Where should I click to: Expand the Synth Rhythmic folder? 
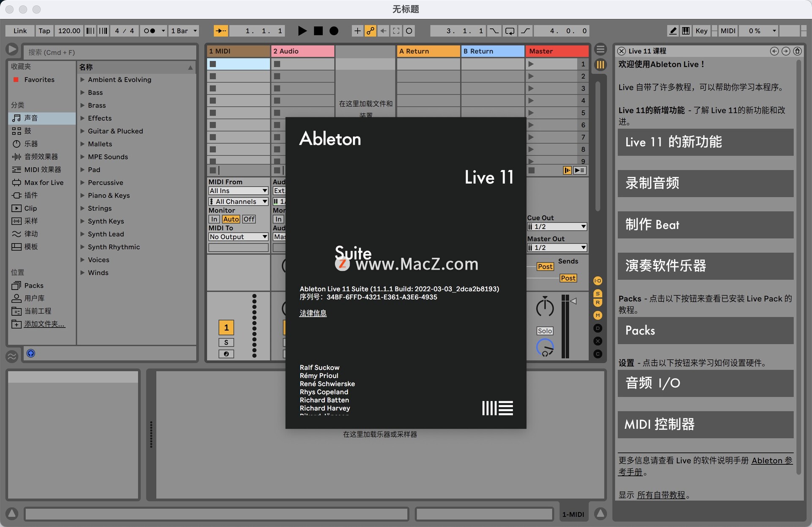point(82,247)
